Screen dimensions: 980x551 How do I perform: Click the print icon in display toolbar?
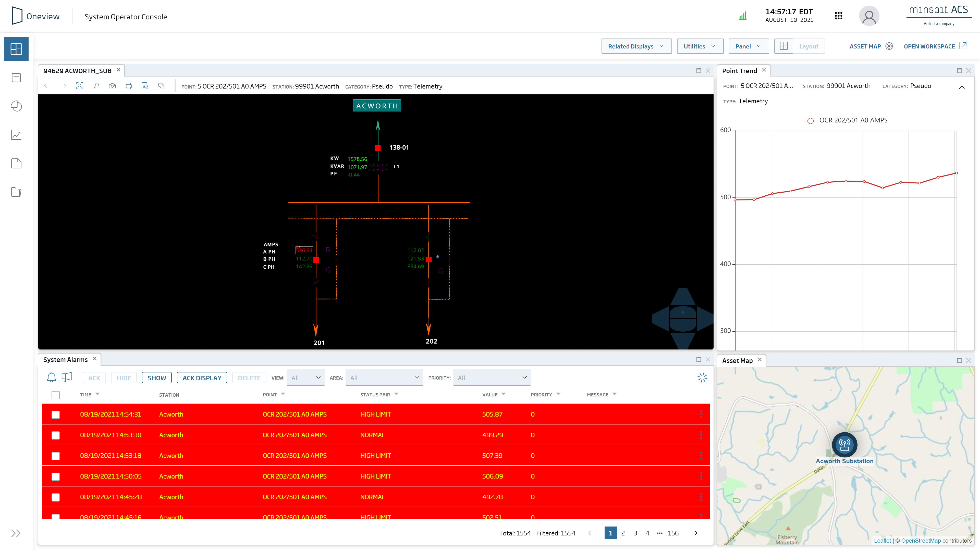[x=129, y=86]
